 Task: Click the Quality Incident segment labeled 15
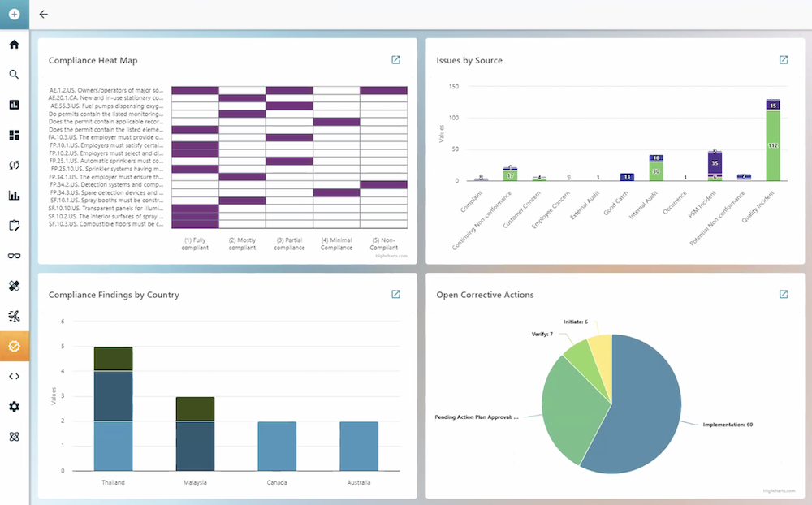coord(773,106)
